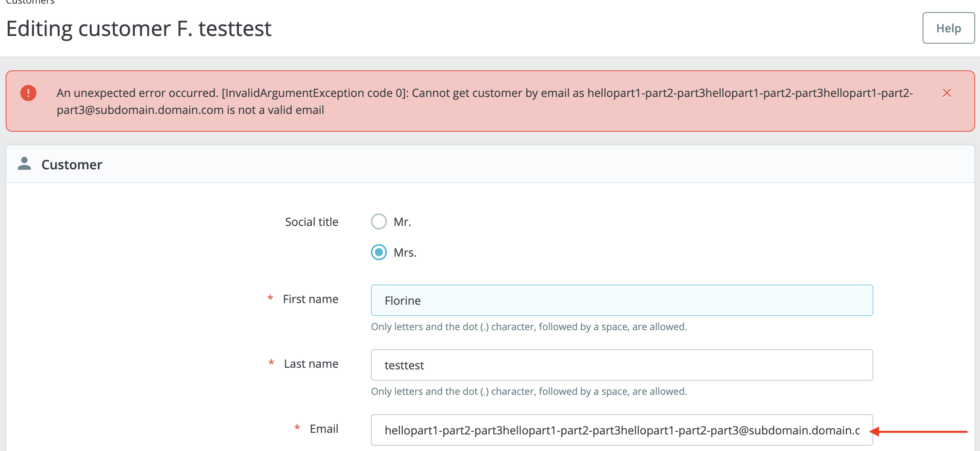Dismiss the error alert with the X
This screenshot has height=451, width=980.
[x=946, y=93]
